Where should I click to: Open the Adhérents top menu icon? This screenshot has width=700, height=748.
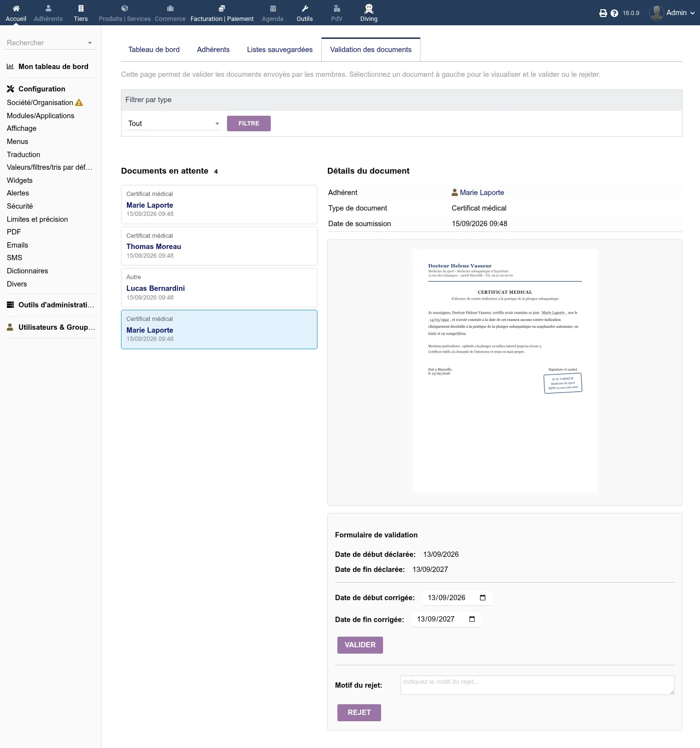[x=48, y=8]
